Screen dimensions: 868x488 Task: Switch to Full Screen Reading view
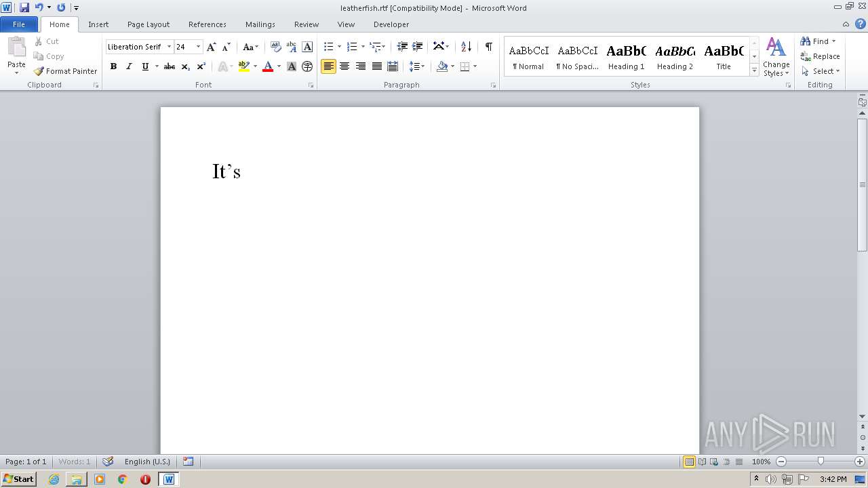tap(702, 462)
